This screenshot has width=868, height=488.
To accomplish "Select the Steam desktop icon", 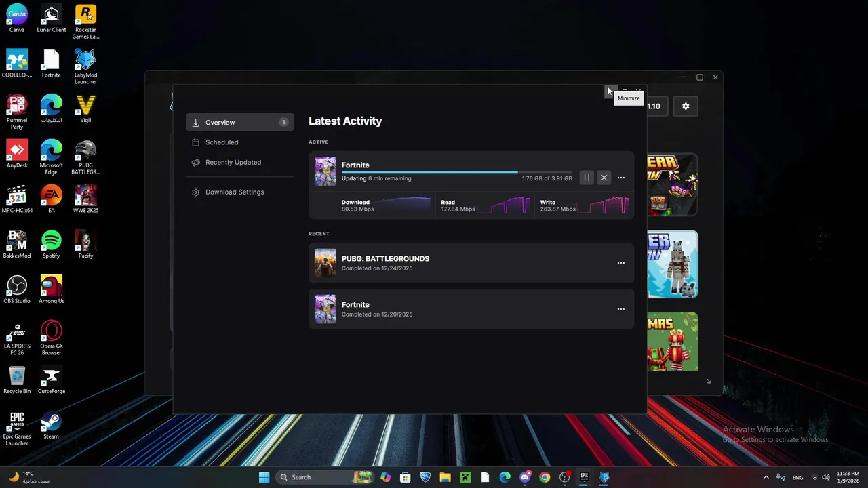I will (x=52, y=425).
